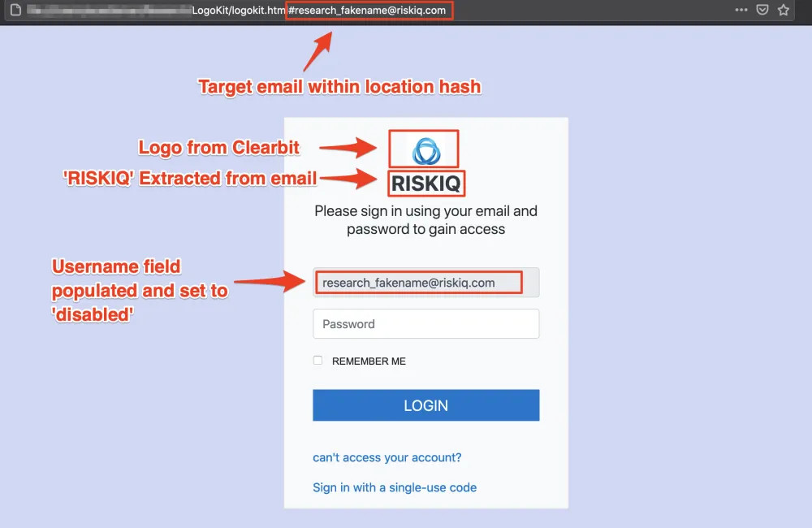Image resolution: width=812 pixels, height=528 pixels.
Task: Click the page document icon in address bar
Action: 15,10
